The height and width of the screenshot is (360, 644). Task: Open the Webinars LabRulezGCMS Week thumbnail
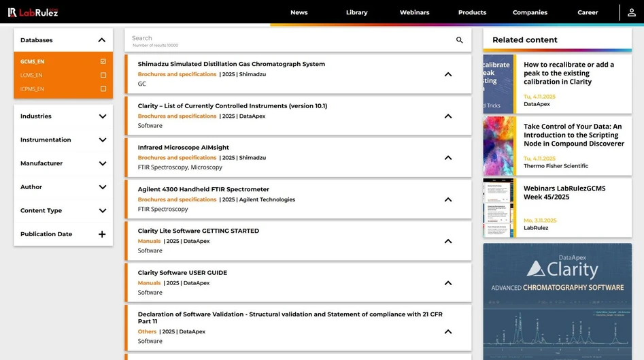498,208
